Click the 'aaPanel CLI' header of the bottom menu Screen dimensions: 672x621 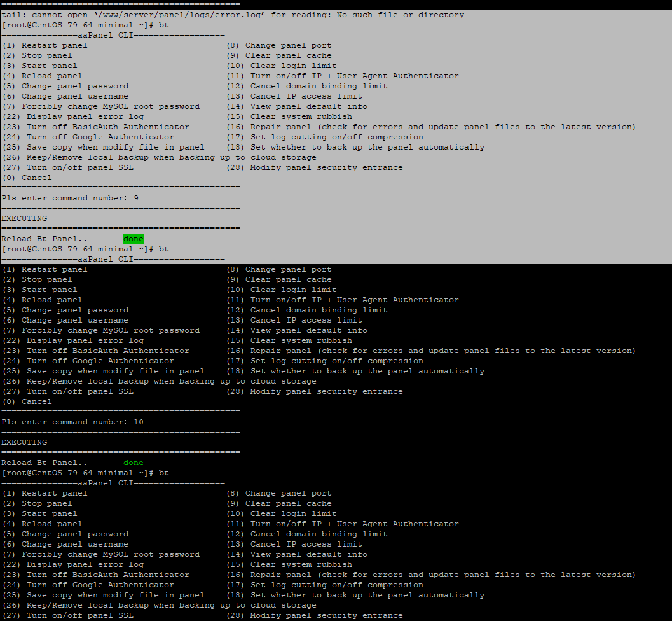[113, 483]
